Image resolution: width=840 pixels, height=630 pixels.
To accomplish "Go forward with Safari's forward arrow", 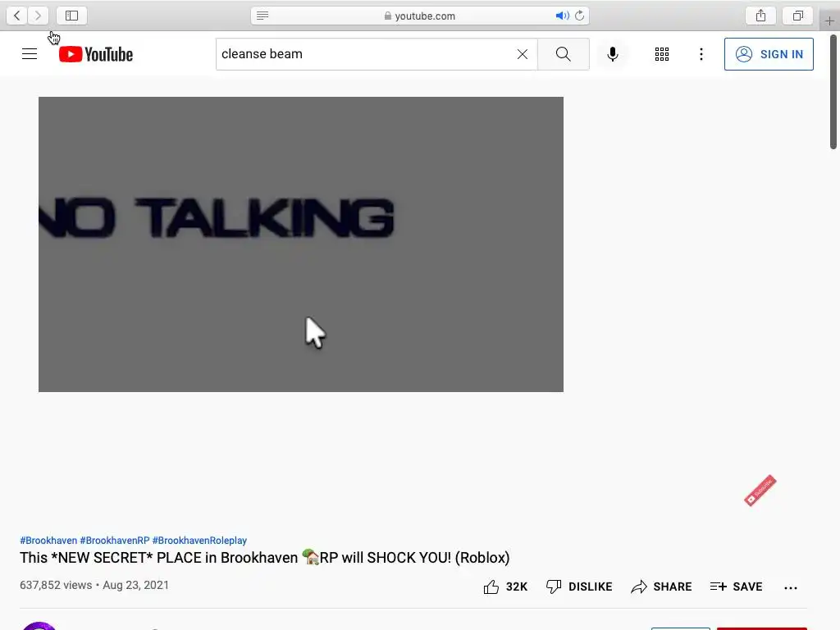I will tap(38, 16).
